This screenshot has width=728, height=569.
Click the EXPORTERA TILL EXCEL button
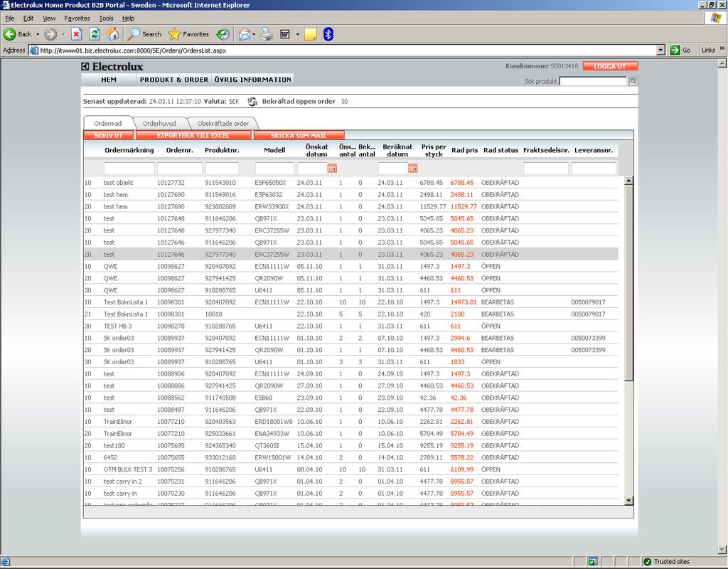193,135
